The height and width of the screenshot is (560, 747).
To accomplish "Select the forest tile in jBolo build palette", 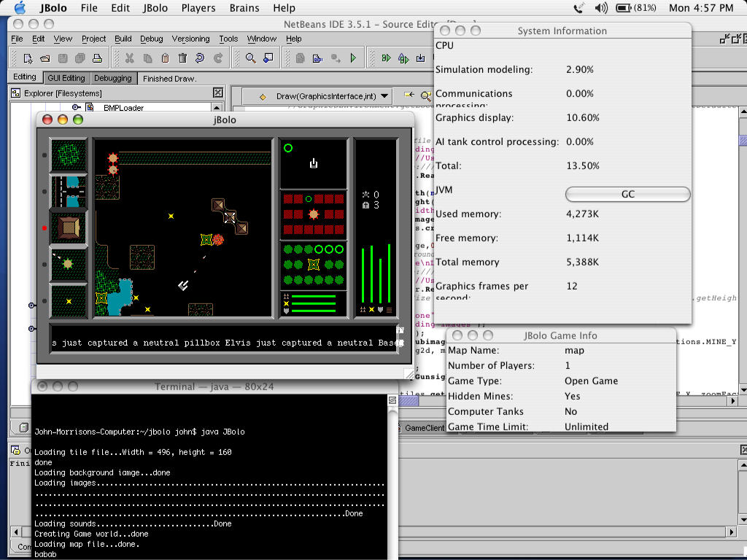I will pyautogui.click(x=69, y=155).
